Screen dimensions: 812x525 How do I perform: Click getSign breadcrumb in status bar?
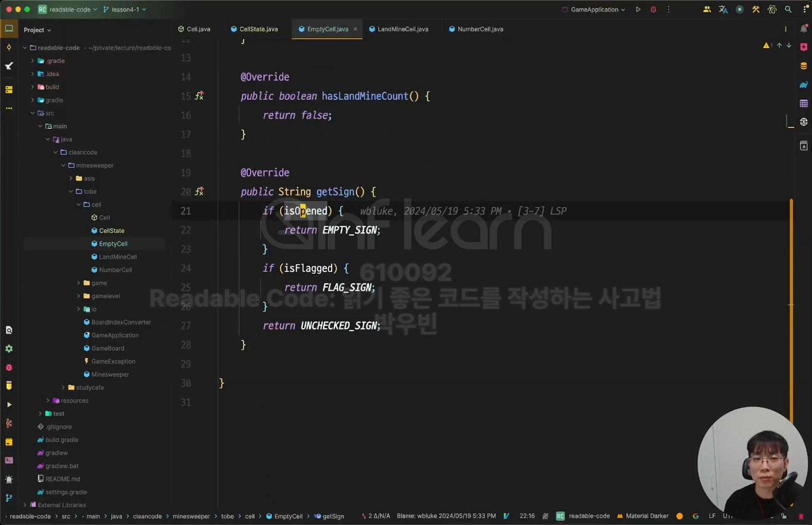click(329, 516)
